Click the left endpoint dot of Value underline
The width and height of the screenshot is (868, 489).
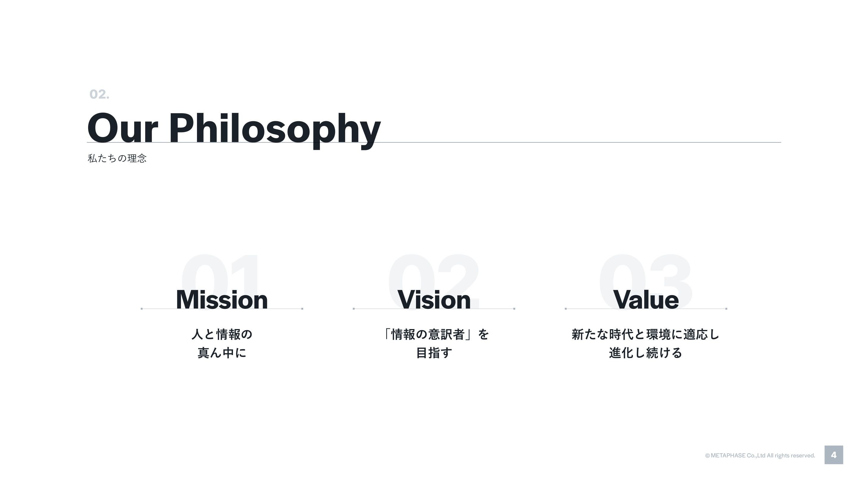[565, 309]
